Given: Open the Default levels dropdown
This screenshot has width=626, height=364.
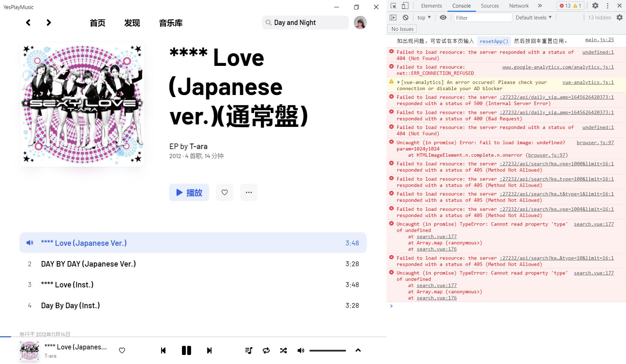Looking at the screenshot, I should pyautogui.click(x=533, y=18).
